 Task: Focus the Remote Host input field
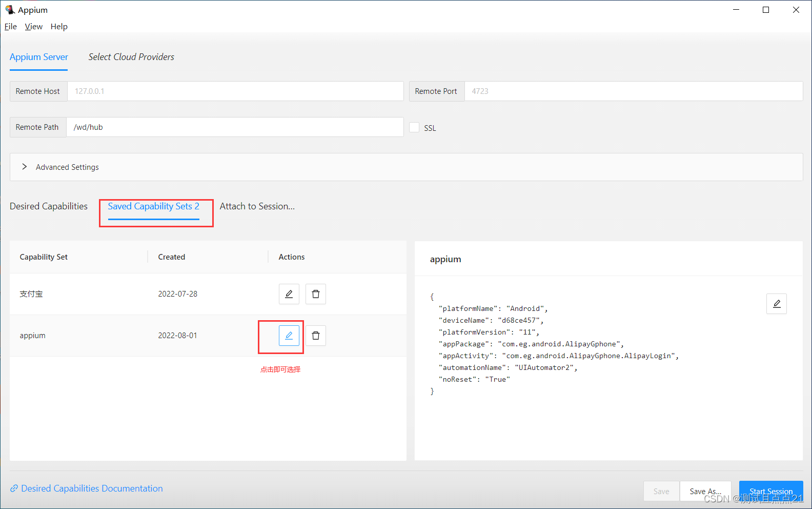[x=235, y=91]
